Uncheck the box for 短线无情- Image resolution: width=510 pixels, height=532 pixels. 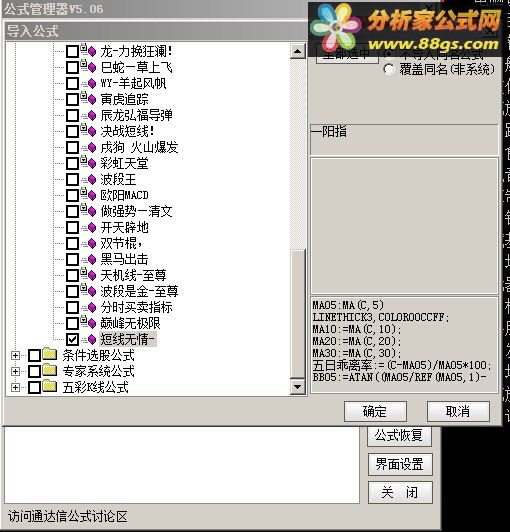point(72,339)
